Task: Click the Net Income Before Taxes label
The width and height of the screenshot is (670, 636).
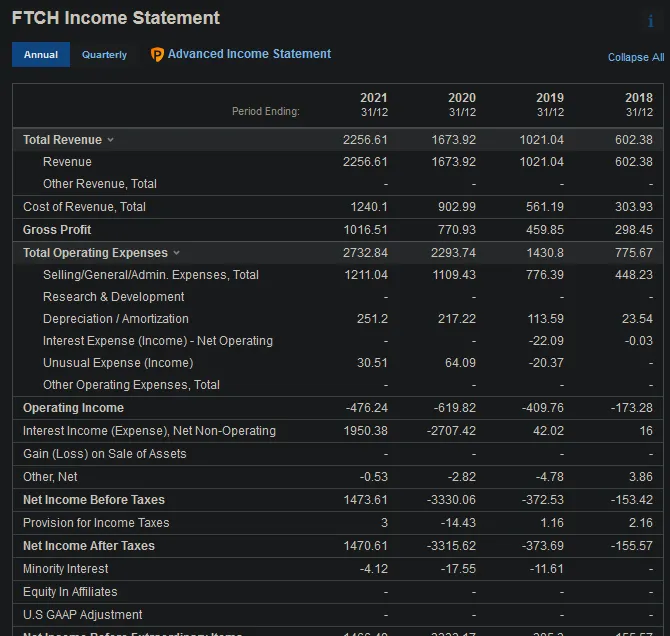Action: coord(94,500)
